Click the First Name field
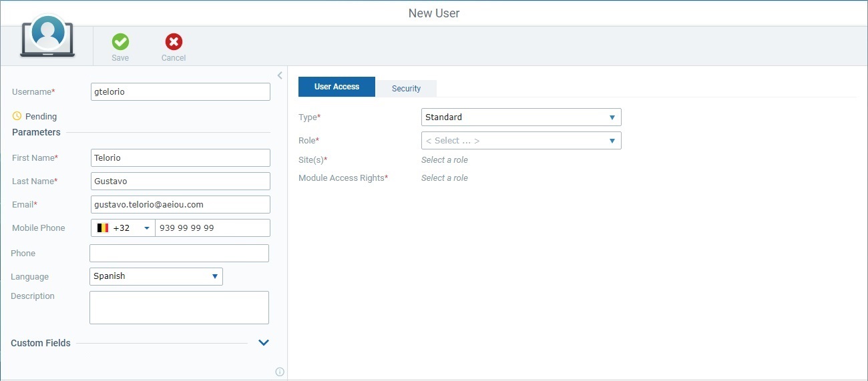This screenshot has height=381, width=868. click(180, 158)
